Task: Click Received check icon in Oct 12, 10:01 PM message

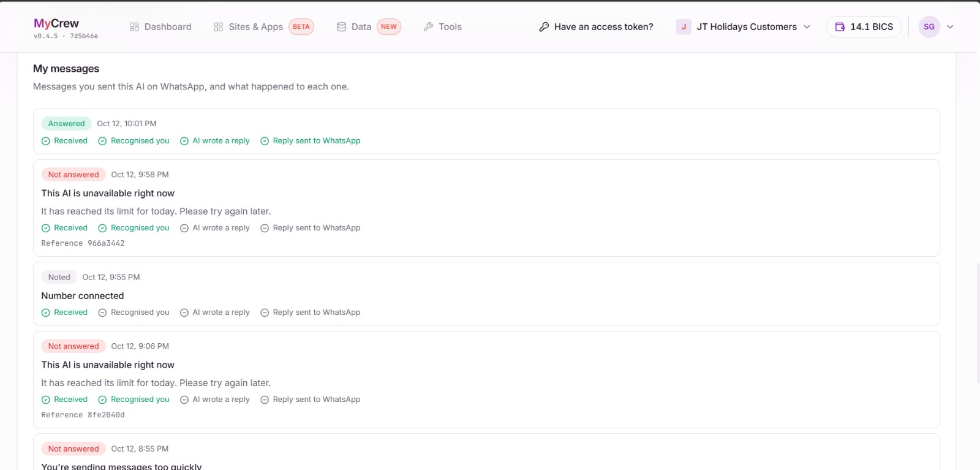Action: point(46,141)
